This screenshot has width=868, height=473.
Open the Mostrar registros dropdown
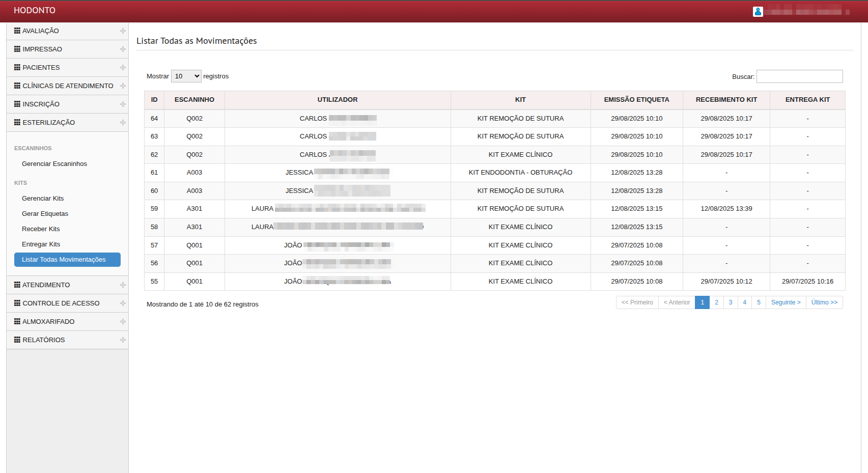tap(186, 76)
